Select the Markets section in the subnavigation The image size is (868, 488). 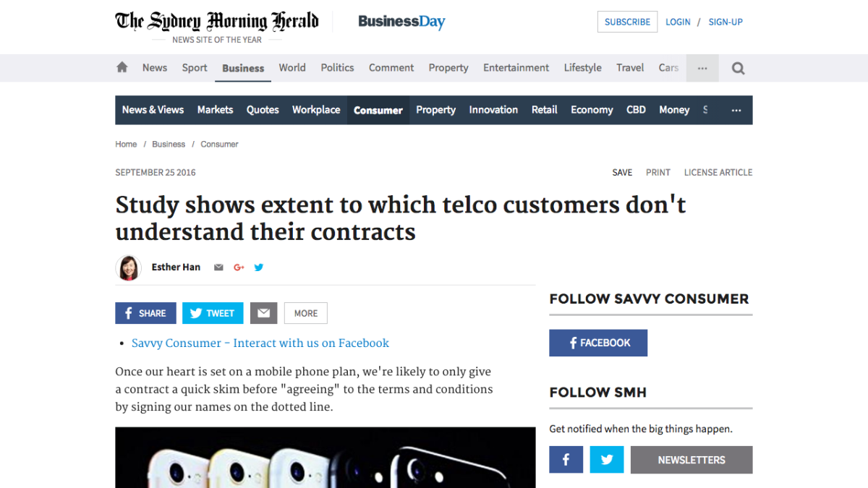coord(215,110)
